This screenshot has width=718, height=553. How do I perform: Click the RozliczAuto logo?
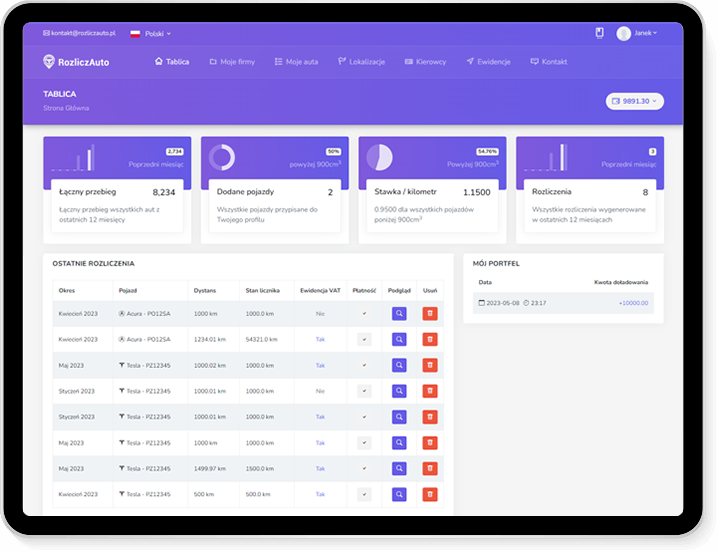[77, 62]
